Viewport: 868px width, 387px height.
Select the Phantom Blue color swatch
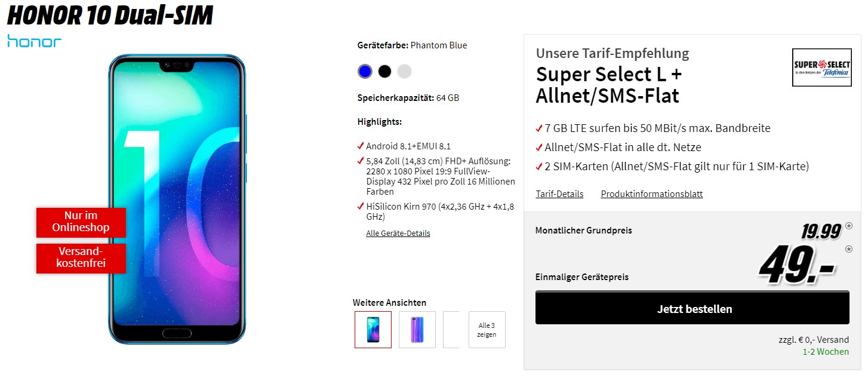tap(365, 72)
